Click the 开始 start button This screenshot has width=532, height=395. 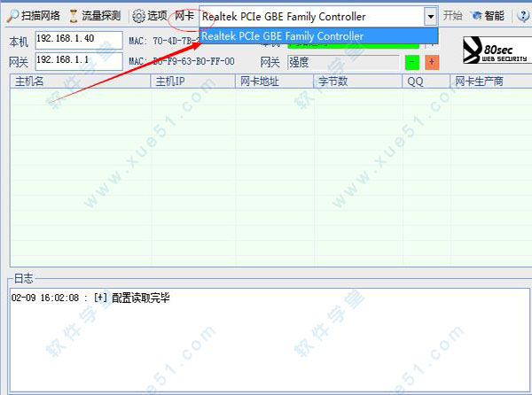[452, 16]
